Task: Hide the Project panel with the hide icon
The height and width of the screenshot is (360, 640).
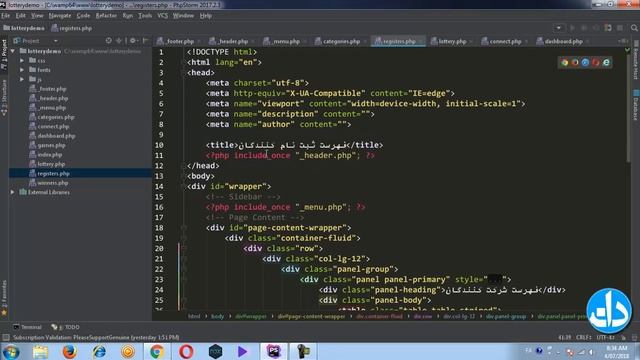Action: [x=145, y=41]
